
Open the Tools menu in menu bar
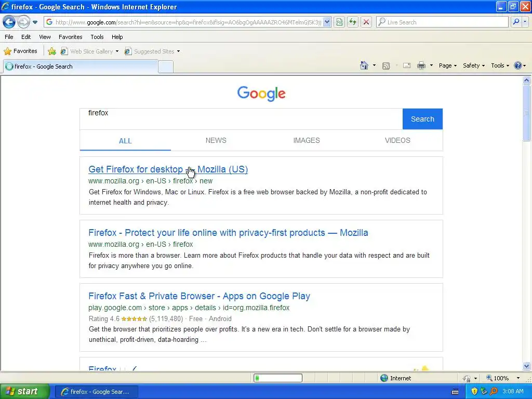[x=97, y=37]
